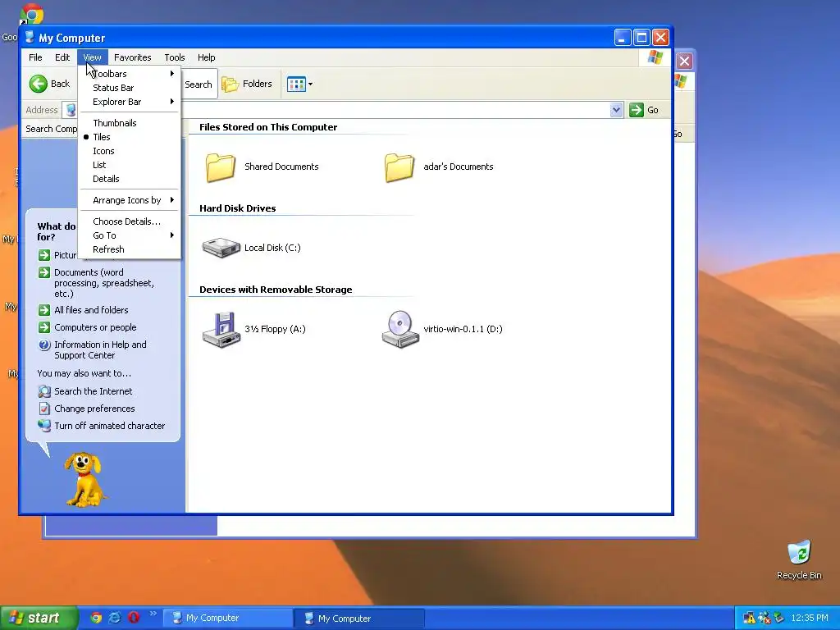Click the Views grid icon in toolbar
The height and width of the screenshot is (630, 840).
tap(296, 84)
